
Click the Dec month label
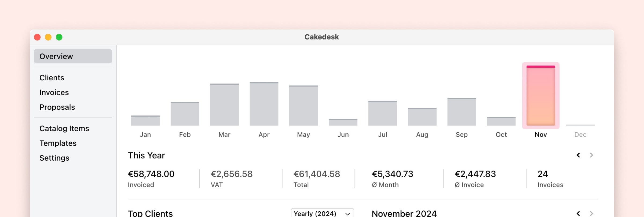pos(580,135)
